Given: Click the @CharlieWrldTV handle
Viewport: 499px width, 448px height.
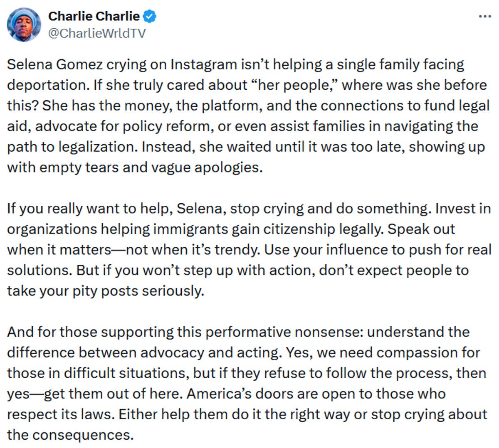Looking at the screenshot, I should [97, 33].
